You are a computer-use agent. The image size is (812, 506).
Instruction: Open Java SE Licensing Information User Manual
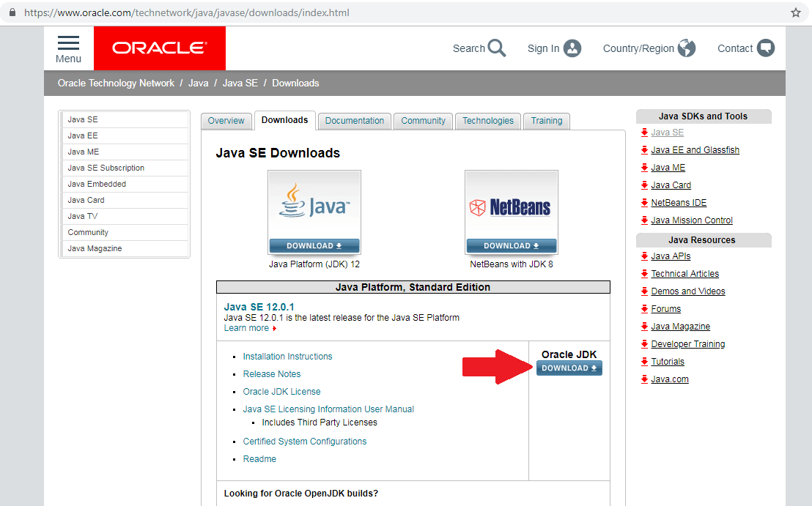coord(328,409)
